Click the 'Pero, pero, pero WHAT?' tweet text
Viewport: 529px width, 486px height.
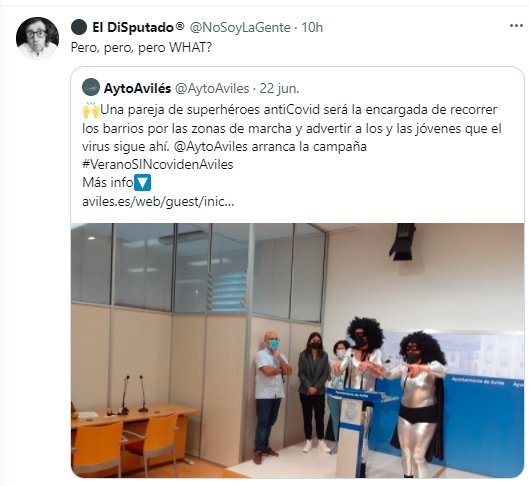pos(141,48)
